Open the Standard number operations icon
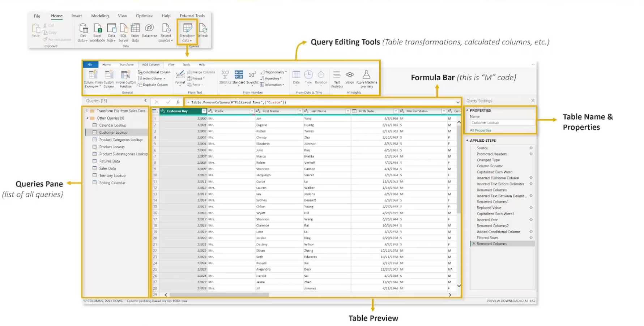This screenshot has width=644, height=326. click(239, 75)
